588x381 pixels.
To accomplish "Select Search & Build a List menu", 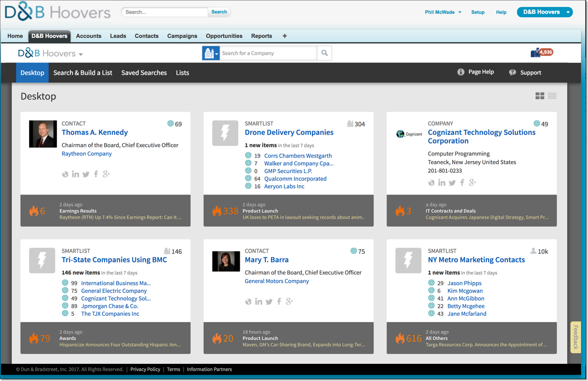I will (x=83, y=73).
